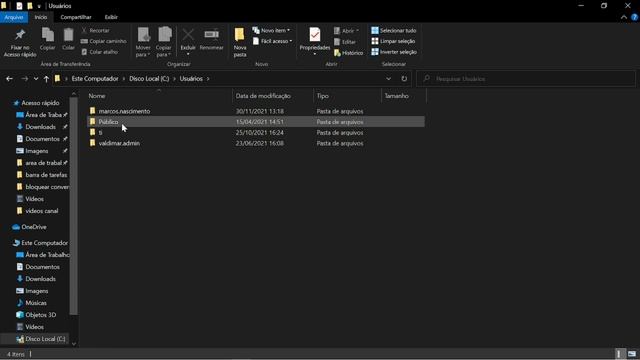Click the Pesquisar Usuários search box
The image size is (640, 360).
coord(526,79)
